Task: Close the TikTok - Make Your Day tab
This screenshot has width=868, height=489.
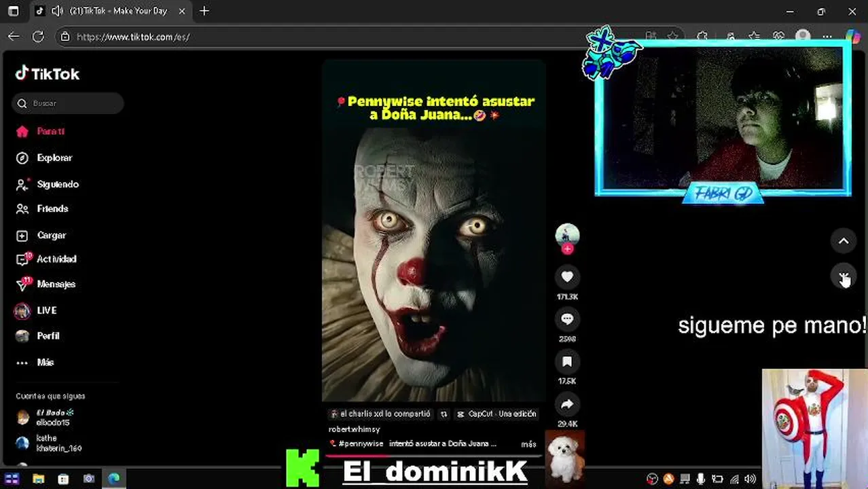Action: (181, 11)
